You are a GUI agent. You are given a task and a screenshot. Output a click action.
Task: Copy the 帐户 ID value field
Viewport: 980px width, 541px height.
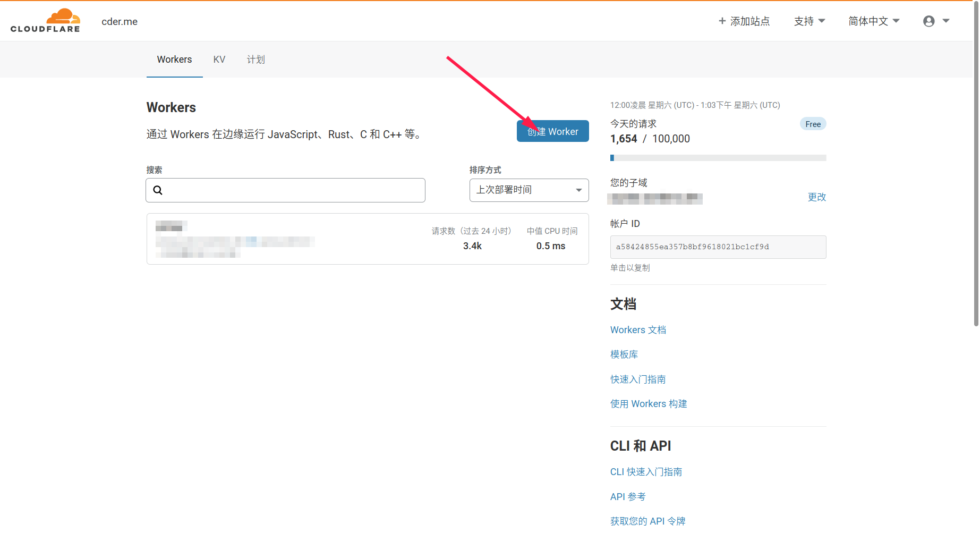[x=718, y=247]
